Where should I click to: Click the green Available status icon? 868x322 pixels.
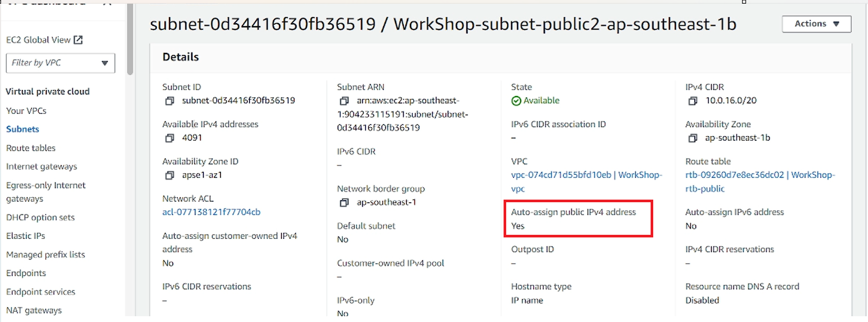[516, 101]
